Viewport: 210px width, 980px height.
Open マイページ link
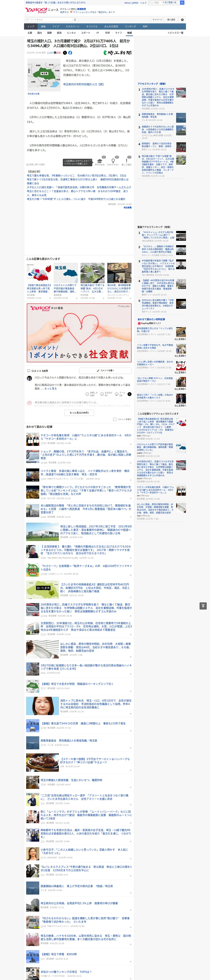click(157, 20)
